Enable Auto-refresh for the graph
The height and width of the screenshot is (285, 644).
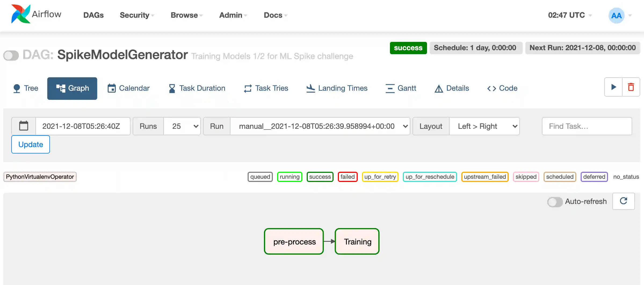pos(555,202)
